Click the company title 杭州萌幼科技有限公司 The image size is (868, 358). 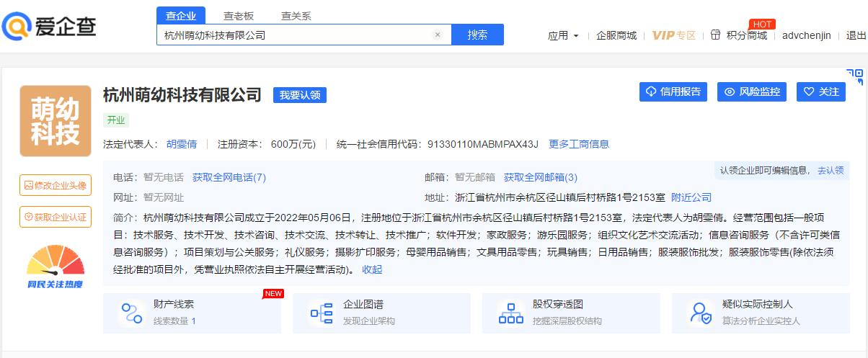[x=182, y=94]
